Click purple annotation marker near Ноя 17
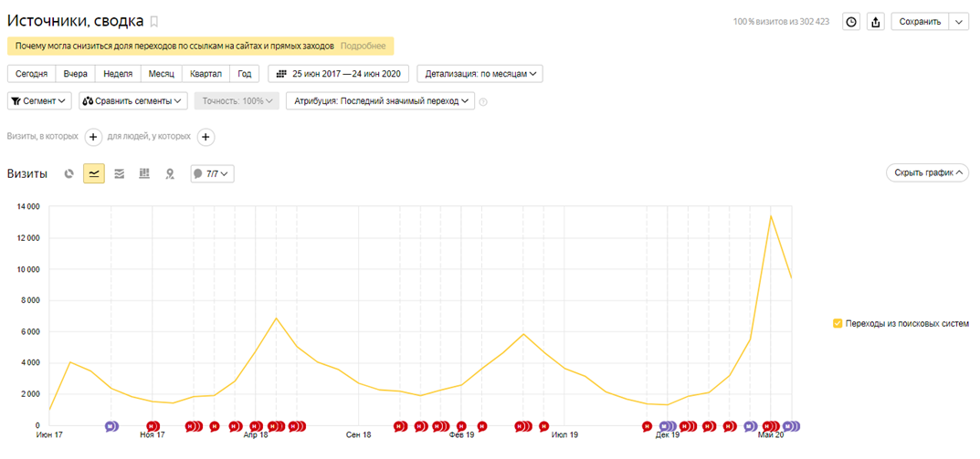Viewport: 980px width, 459px height. click(x=111, y=426)
